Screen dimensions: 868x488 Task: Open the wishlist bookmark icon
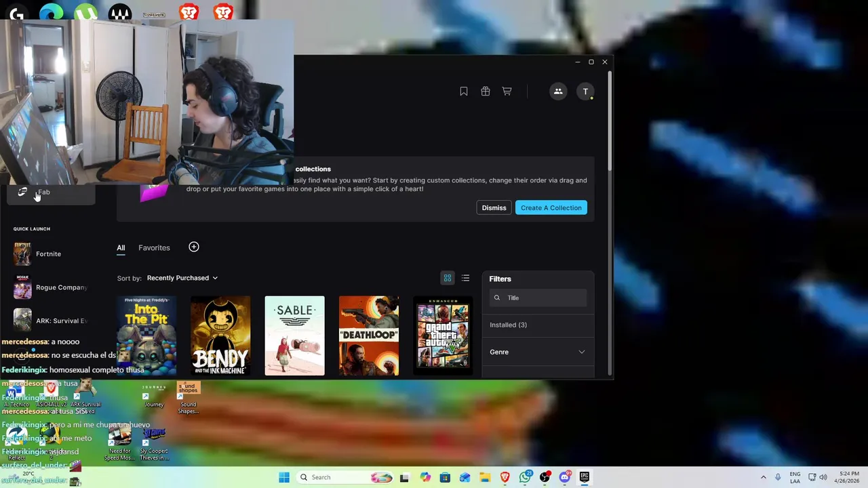click(464, 91)
